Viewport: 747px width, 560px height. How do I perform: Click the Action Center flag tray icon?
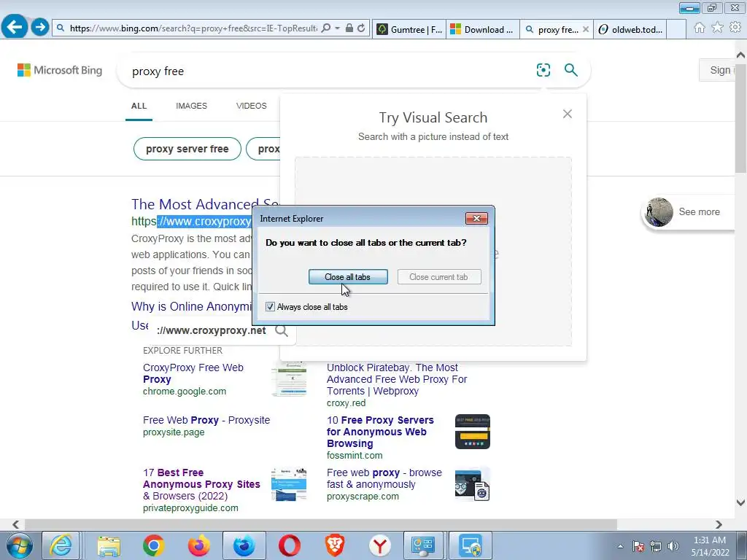638,546
